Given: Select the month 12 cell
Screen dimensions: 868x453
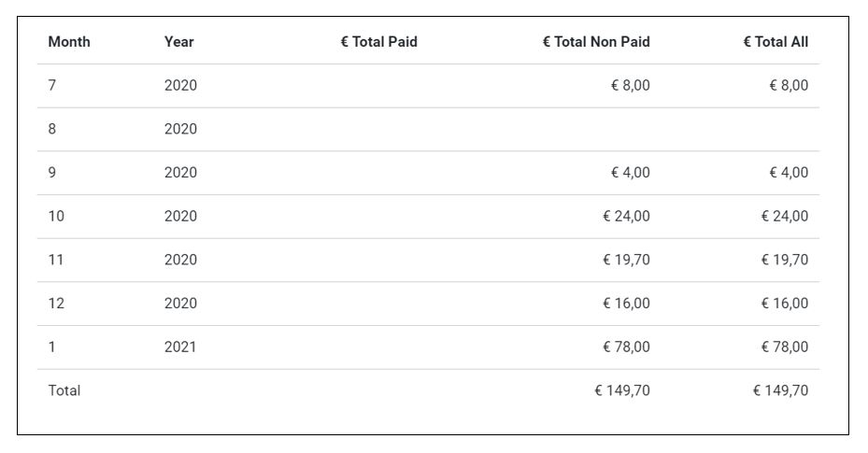Looking at the screenshot, I should tap(56, 304).
